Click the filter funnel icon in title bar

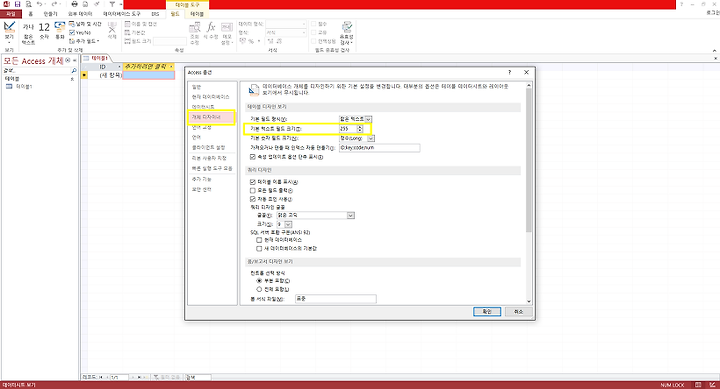pyautogui.click(x=112, y=4)
